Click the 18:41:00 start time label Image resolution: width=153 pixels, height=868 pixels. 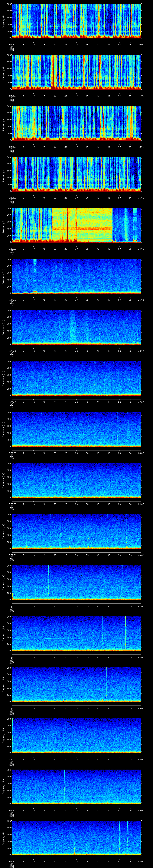(x=12, y=657)
